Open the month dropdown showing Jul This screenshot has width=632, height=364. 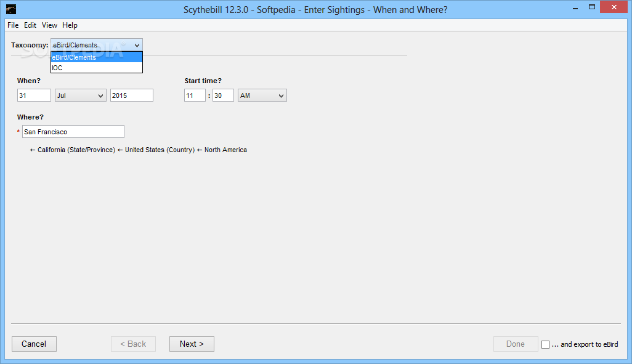click(81, 95)
